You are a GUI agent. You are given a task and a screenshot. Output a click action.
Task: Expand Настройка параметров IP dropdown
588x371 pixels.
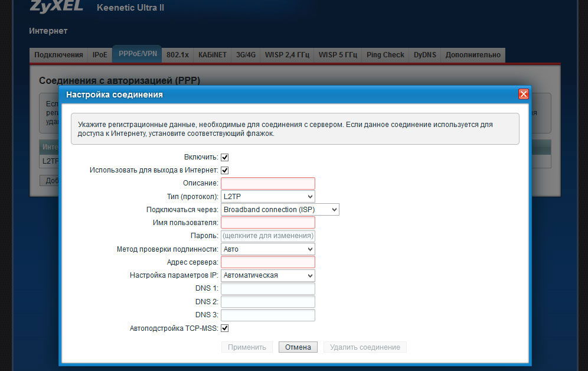tap(268, 275)
